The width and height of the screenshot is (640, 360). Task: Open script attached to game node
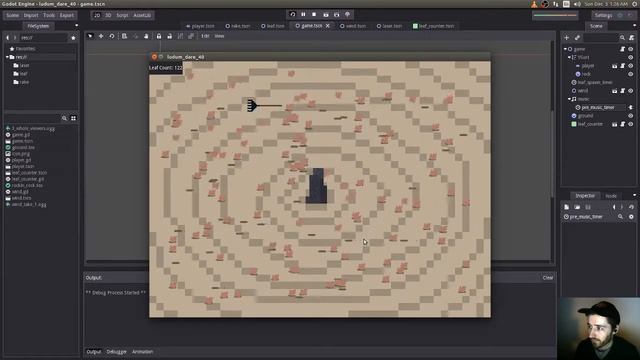622,49
